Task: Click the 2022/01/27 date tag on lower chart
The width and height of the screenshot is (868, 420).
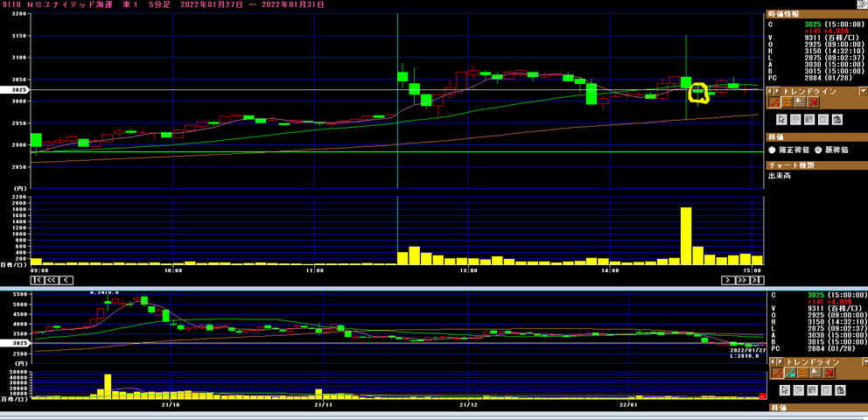Action: click(x=748, y=350)
